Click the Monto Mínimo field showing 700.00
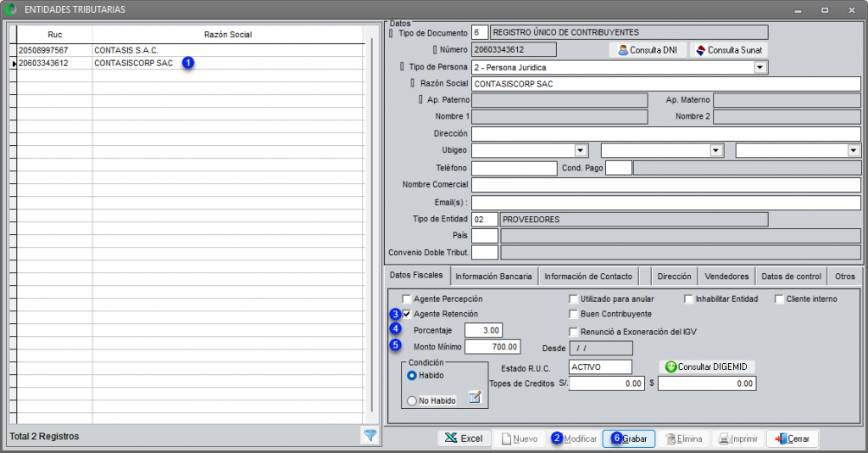Screen dimensions: 868x453 tap(492, 347)
